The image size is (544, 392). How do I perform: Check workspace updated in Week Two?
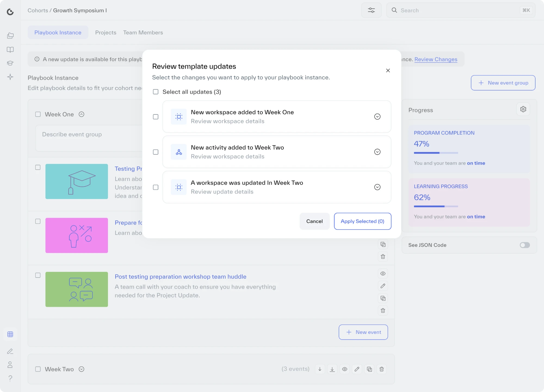pos(156,187)
